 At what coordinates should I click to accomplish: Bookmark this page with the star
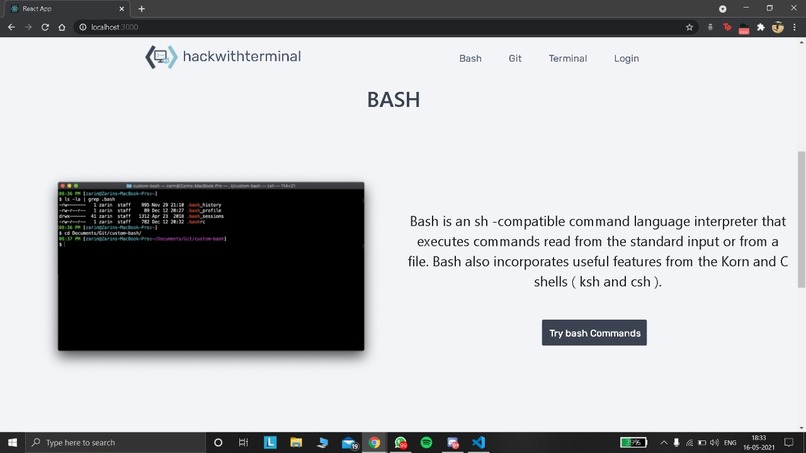(689, 27)
